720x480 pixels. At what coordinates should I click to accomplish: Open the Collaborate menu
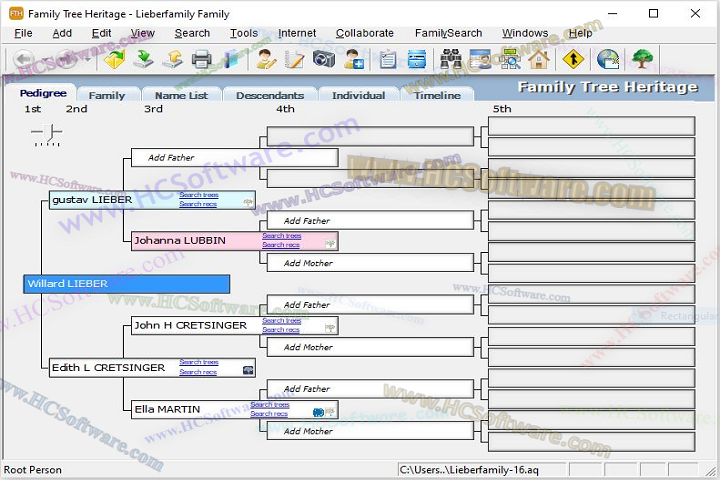click(365, 33)
